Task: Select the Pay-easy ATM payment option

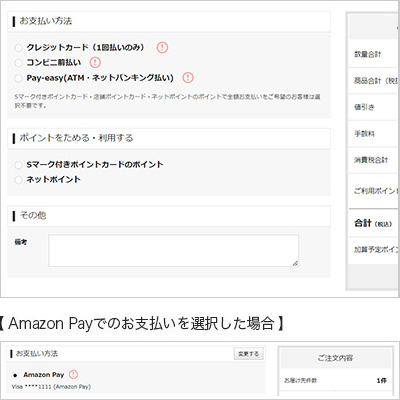Action: (x=18, y=78)
